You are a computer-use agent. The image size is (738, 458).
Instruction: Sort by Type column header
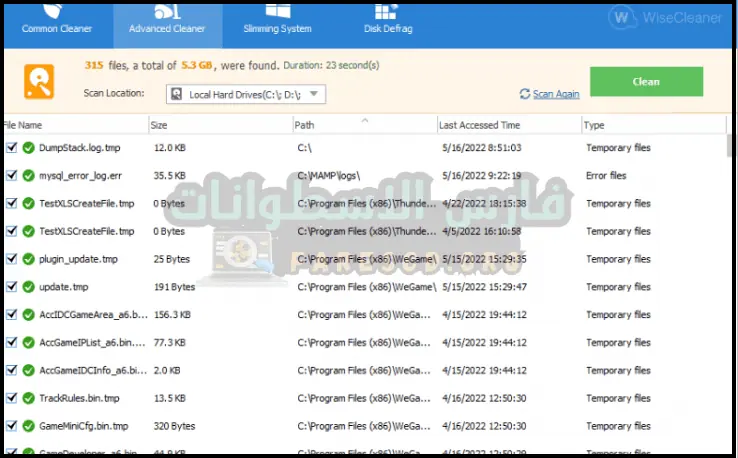pos(654,125)
